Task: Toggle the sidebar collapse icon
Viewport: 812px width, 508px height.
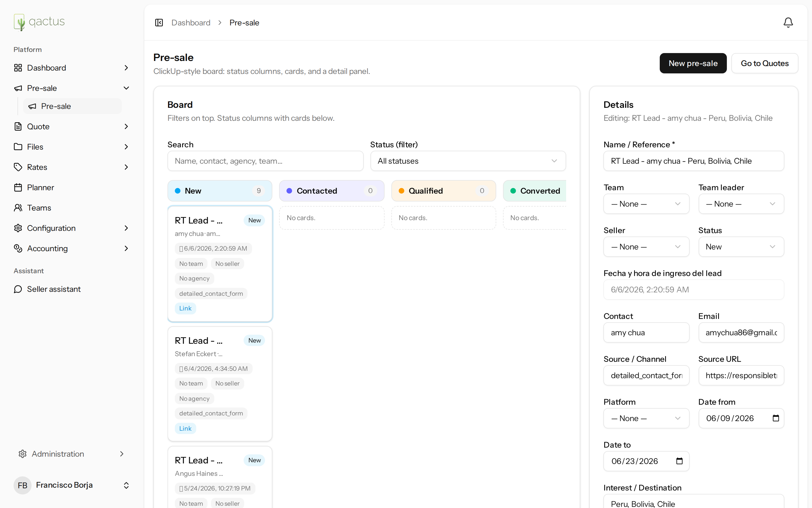Action: click(159, 23)
